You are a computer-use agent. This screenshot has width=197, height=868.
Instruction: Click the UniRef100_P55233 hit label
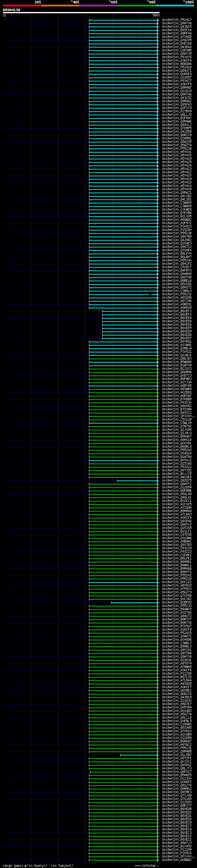coord(177,606)
